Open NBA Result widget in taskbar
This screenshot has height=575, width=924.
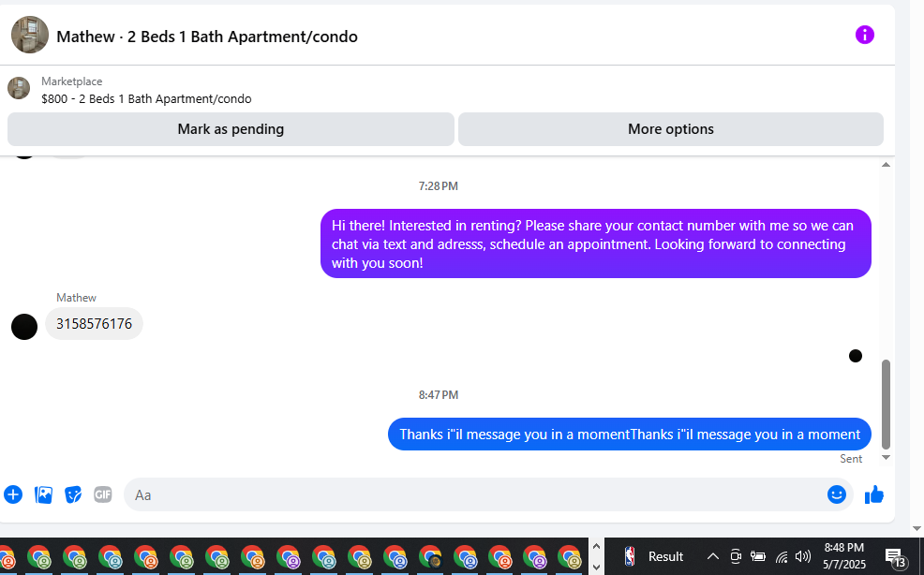pos(653,556)
